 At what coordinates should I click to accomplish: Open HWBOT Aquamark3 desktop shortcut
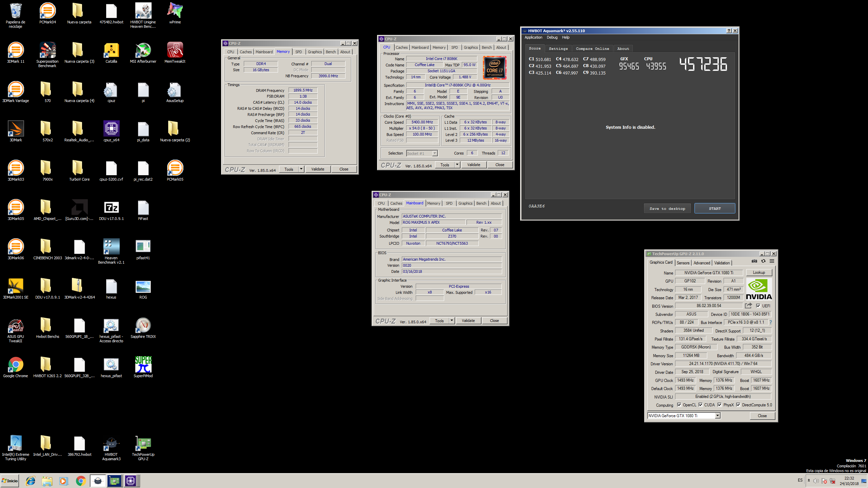111,448
